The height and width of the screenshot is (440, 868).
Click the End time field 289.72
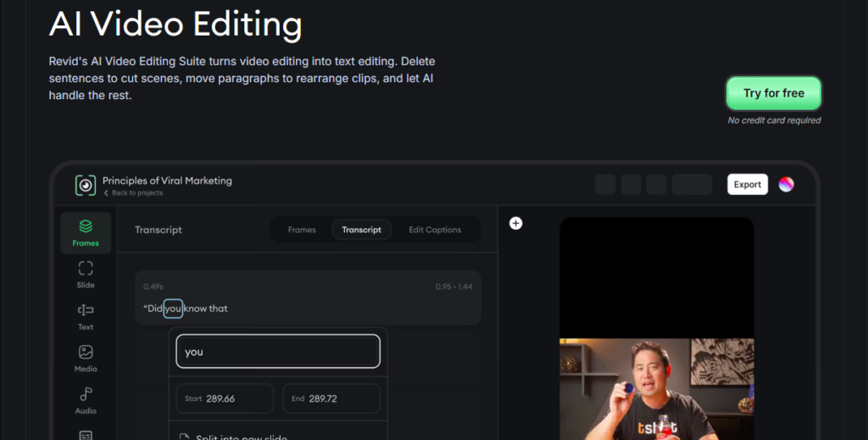point(331,398)
